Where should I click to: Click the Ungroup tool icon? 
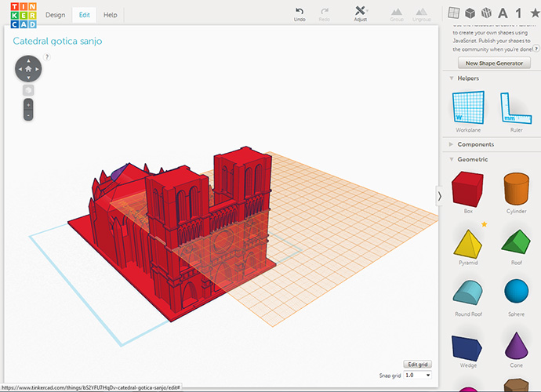click(x=422, y=15)
